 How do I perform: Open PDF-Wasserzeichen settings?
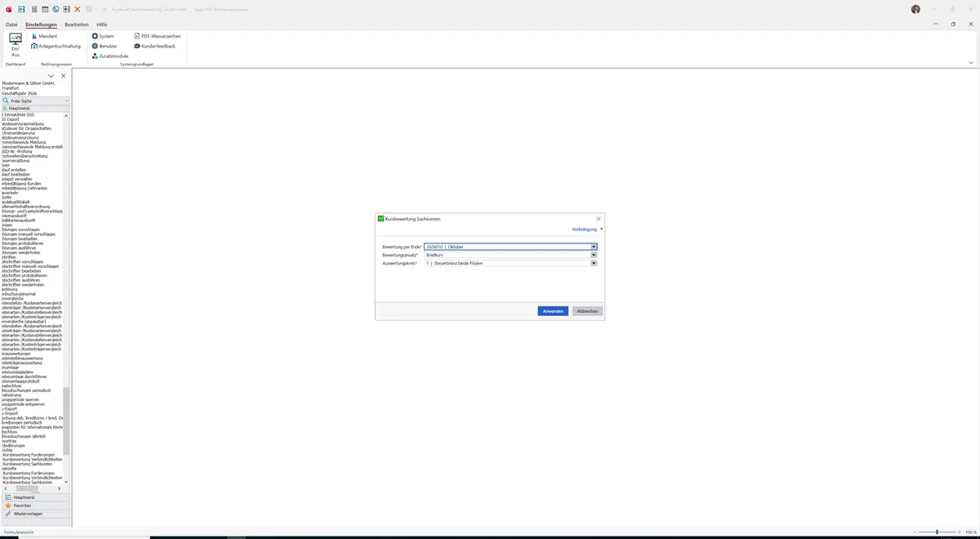[158, 37]
